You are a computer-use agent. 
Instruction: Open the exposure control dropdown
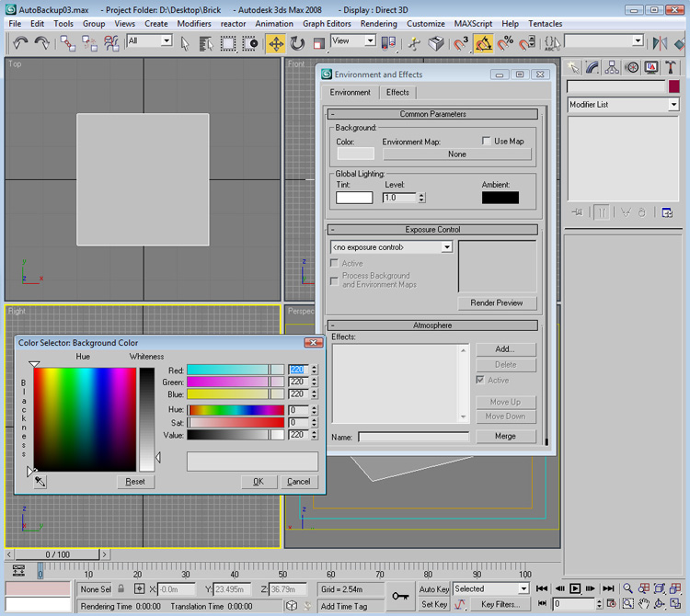[x=446, y=247]
